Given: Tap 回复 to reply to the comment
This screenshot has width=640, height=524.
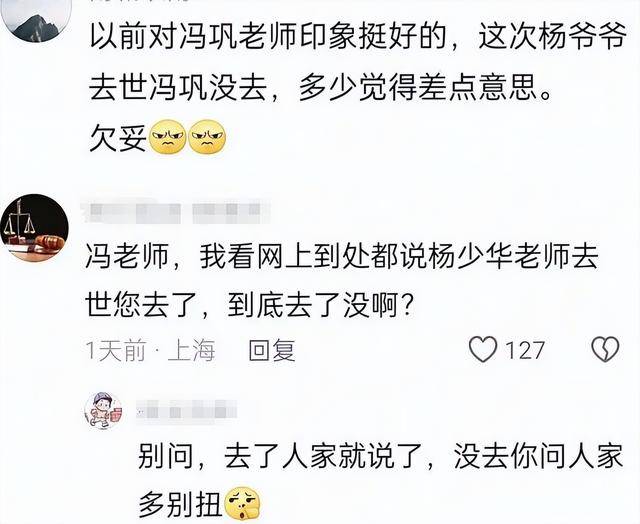Looking at the screenshot, I should click(x=272, y=350).
